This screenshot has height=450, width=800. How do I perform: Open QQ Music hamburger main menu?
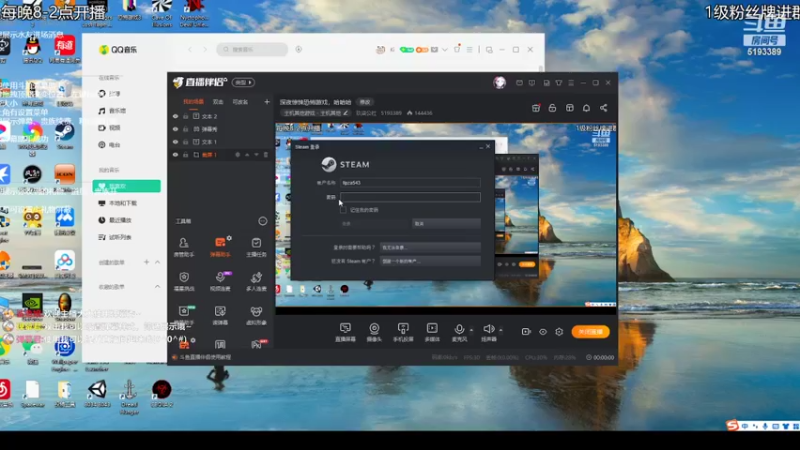pos(469,49)
